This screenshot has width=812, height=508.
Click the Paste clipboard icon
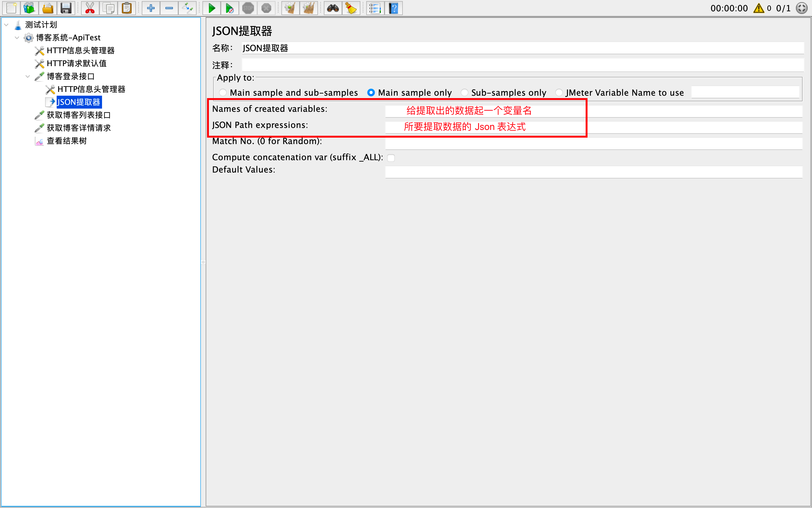(126, 8)
